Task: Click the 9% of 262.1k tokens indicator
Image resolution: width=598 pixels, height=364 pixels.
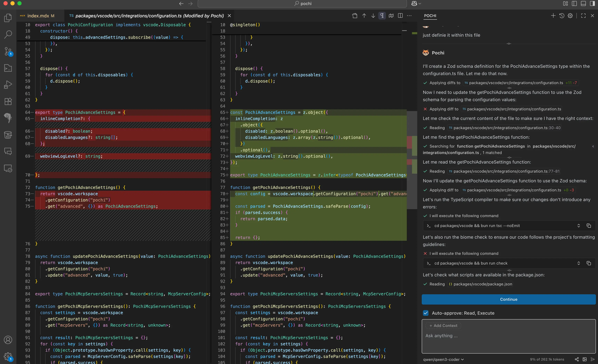Action: click(x=547, y=359)
